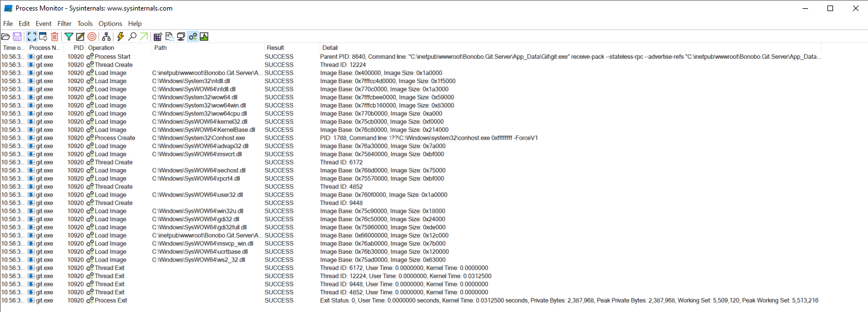This screenshot has width=868, height=312.
Task: Select the Load Image row for KernelBase.dll
Action: [x=412, y=130]
